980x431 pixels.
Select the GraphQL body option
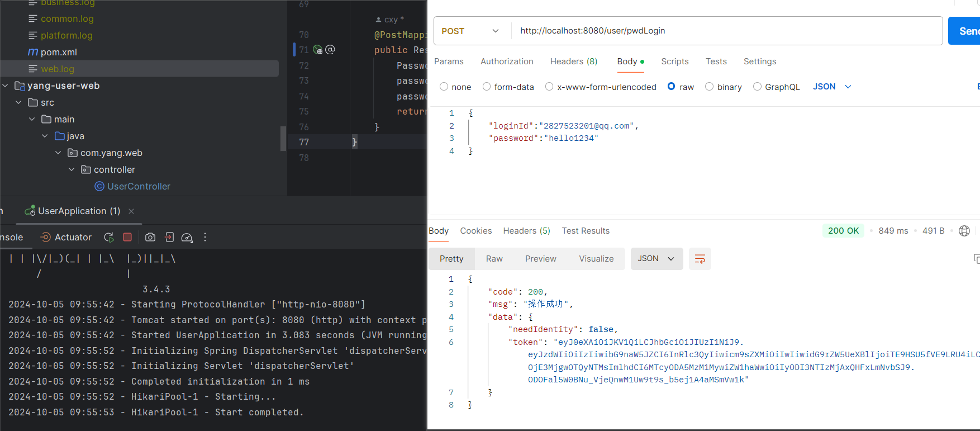click(x=757, y=87)
